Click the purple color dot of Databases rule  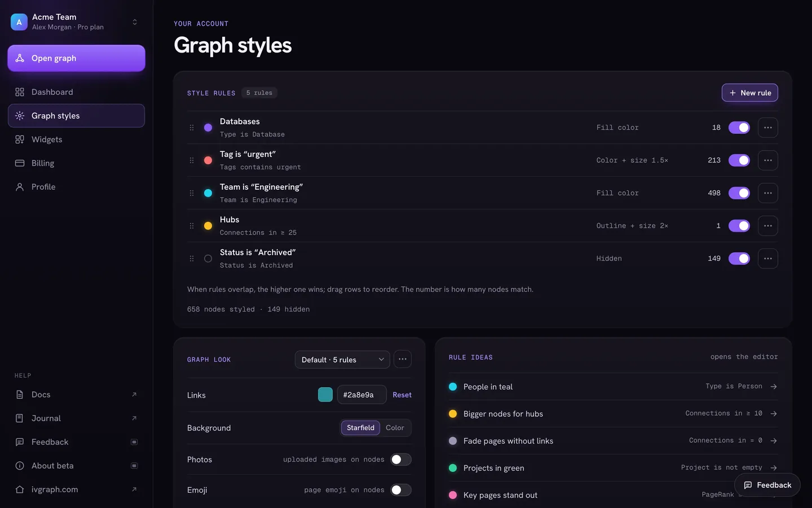pyautogui.click(x=208, y=128)
